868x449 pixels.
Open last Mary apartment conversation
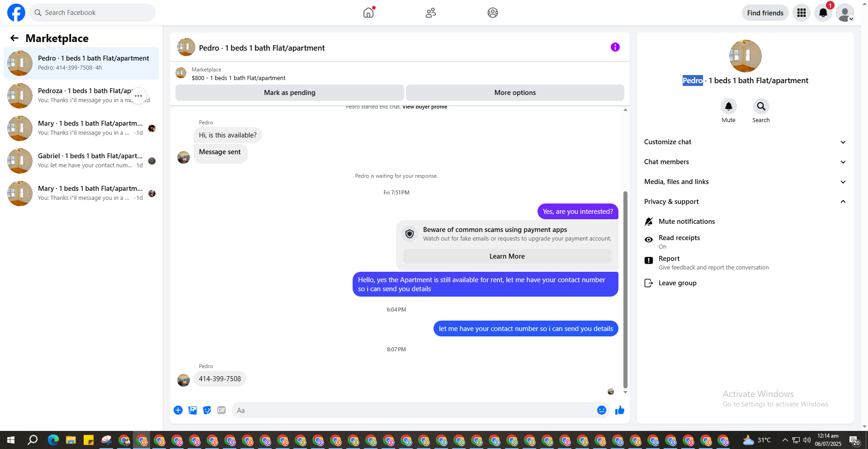pos(81,194)
